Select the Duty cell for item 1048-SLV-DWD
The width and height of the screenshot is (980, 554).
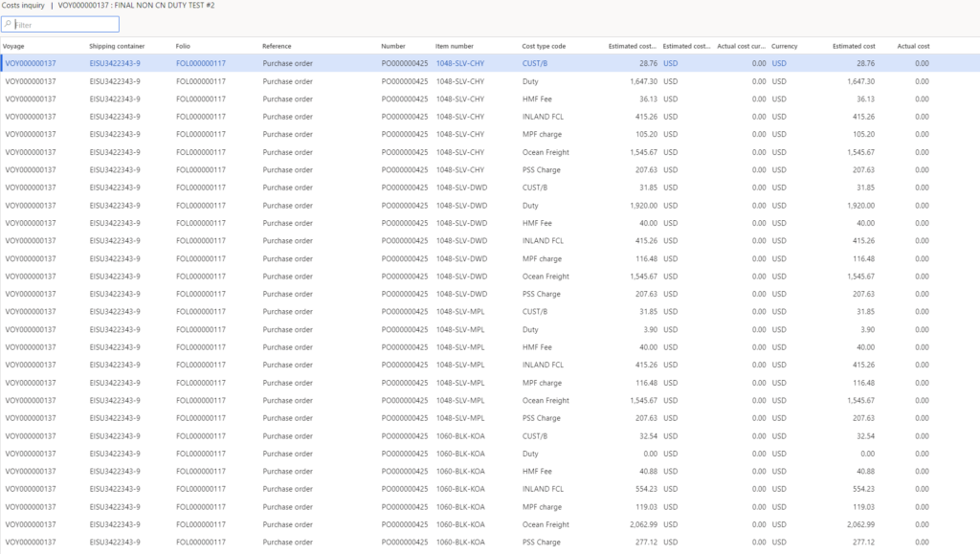(x=530, y=206)
